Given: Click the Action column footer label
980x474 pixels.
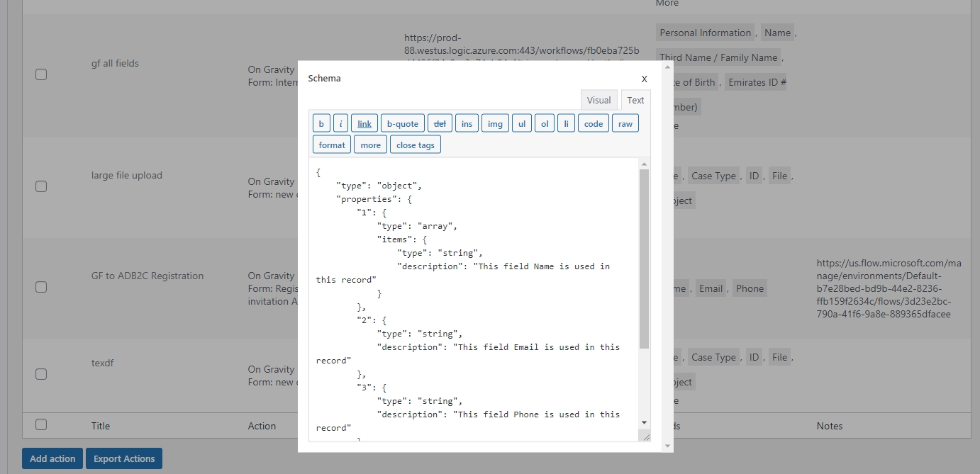Looking at the screenshot, I should pos(262,426).
